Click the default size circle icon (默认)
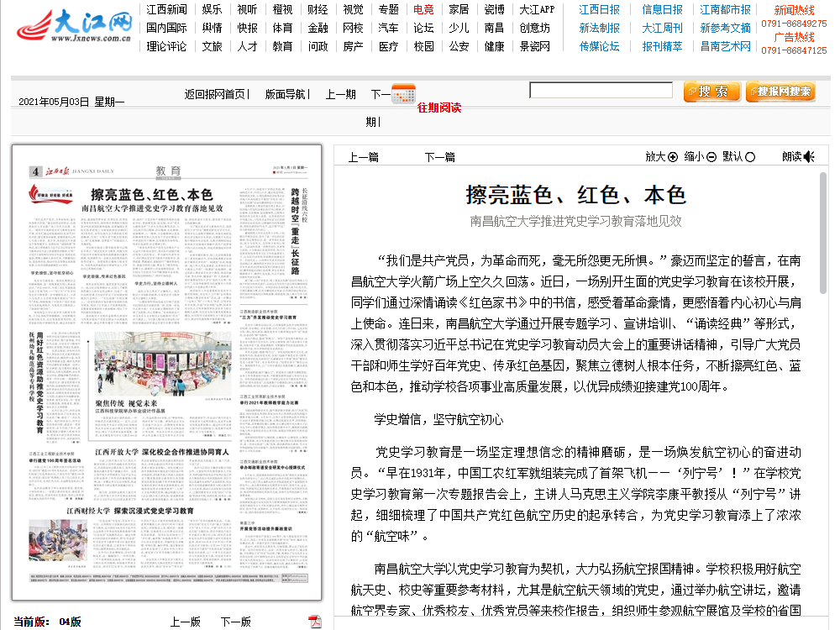This screenshot has height=630, width=840. tap(750, 157)
